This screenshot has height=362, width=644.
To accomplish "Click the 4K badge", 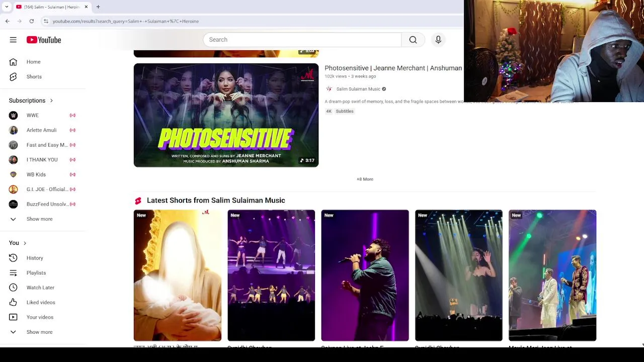I will 329,111.
